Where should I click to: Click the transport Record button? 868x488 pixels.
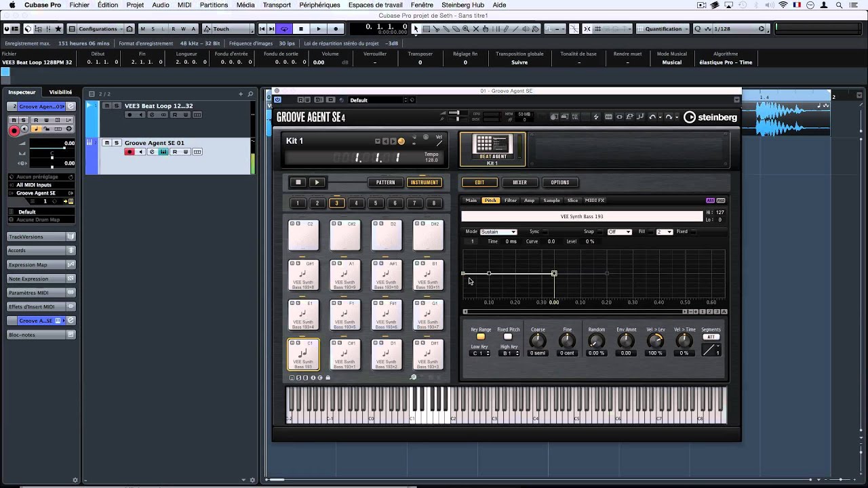[x=336, y=28]
